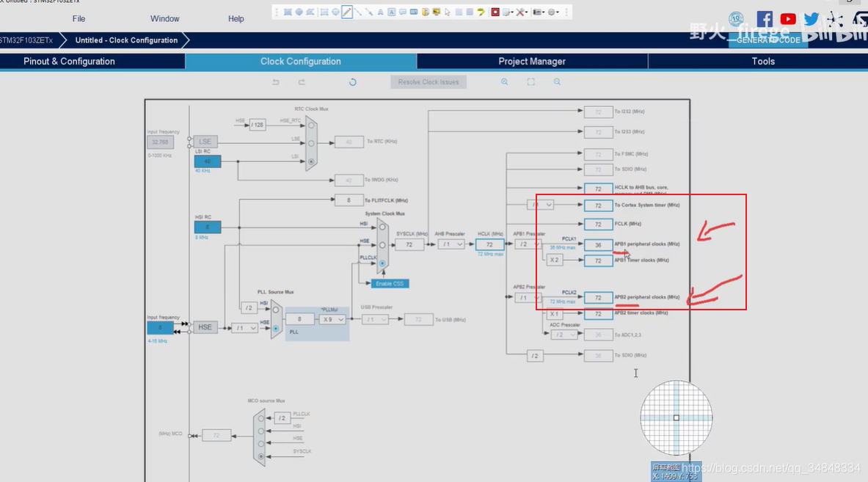Select HSI radio in System Clock Mux

382,227
